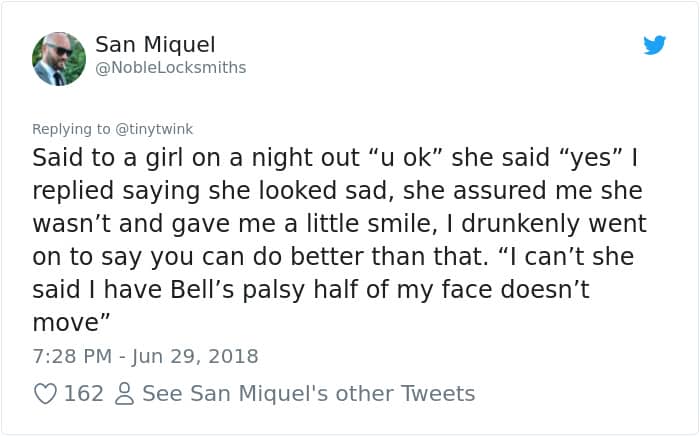Screen dimensions: 700x436
Task: Open San Miquel's profile avatar photo
Action: 59,57
